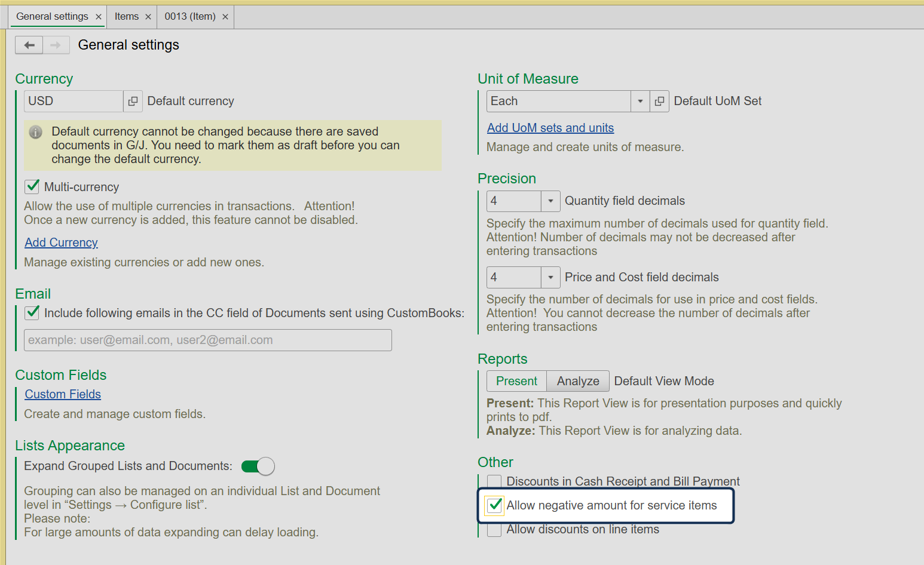
Task: Close the Items tab
Action: coord(148,17)
